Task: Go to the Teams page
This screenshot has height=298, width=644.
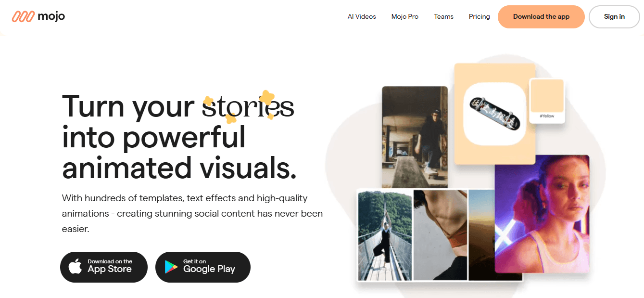Action: 443,17
